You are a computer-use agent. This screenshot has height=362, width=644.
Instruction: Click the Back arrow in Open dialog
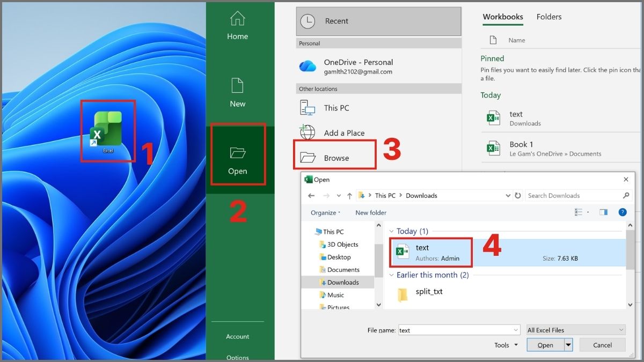pyautogui.click(x=311, y=196)
